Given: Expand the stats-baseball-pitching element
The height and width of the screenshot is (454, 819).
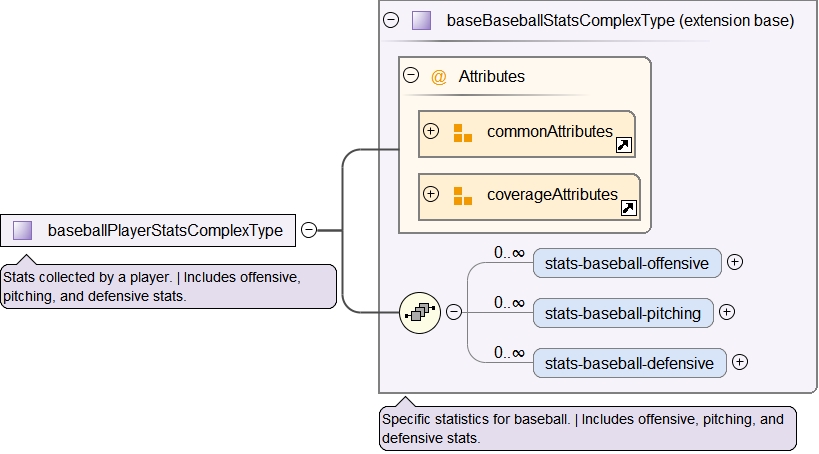Looking at the screenshot, I should (727, 312).
